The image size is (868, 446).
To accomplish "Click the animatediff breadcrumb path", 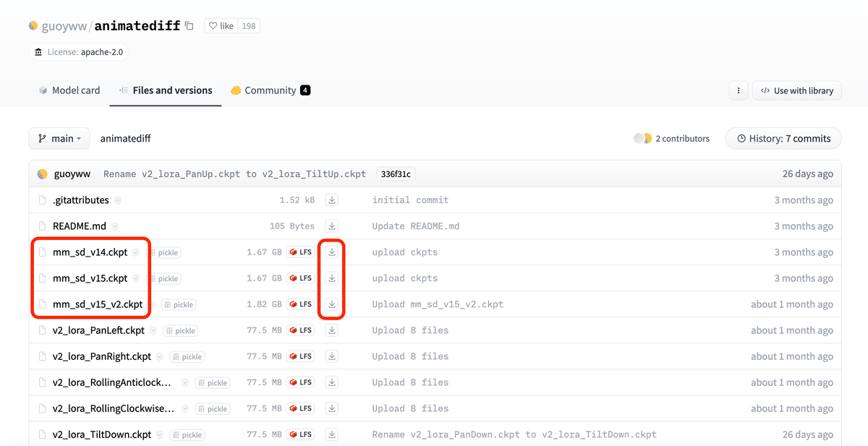I will [x=125, y=138].
